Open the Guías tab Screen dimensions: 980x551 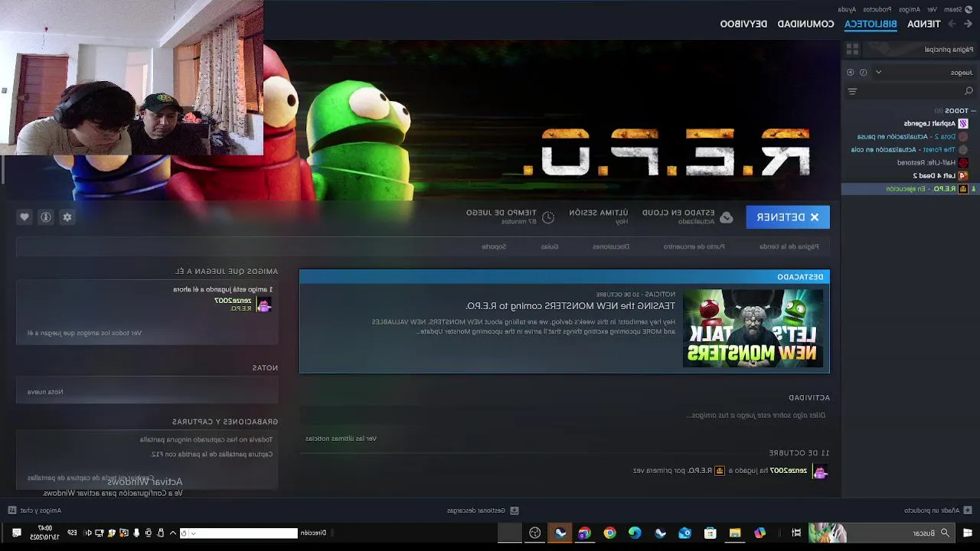(x=549, y=246)
